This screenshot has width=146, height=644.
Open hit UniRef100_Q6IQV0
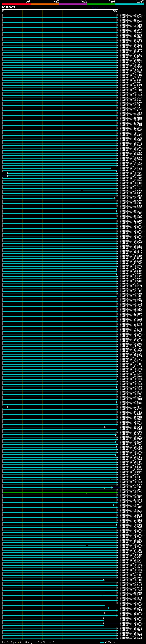coord(131,218)
